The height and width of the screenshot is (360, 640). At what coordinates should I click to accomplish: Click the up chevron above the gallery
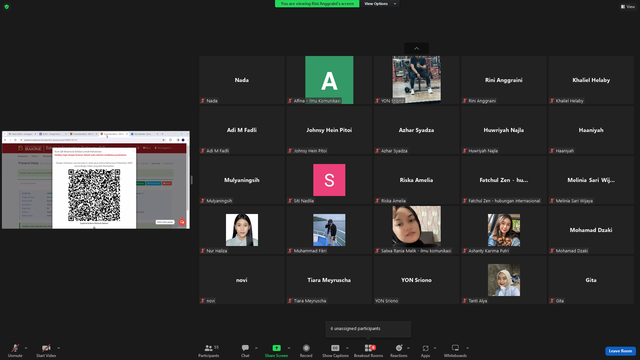pos(416,49)
